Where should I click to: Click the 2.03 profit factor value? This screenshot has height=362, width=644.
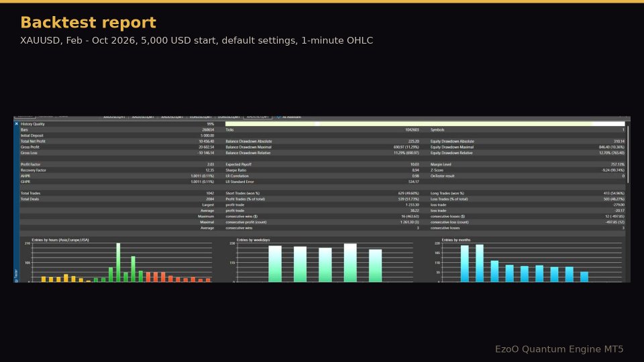click(211, 164)
